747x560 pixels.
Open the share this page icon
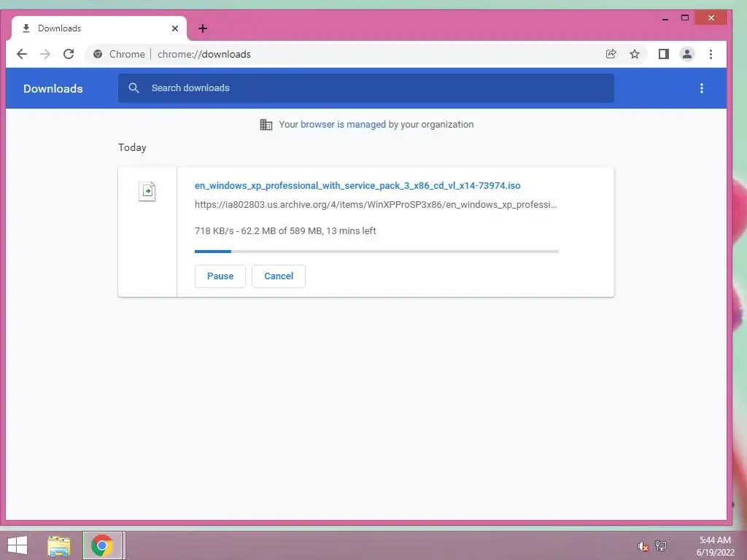click(x=611, y=54)
